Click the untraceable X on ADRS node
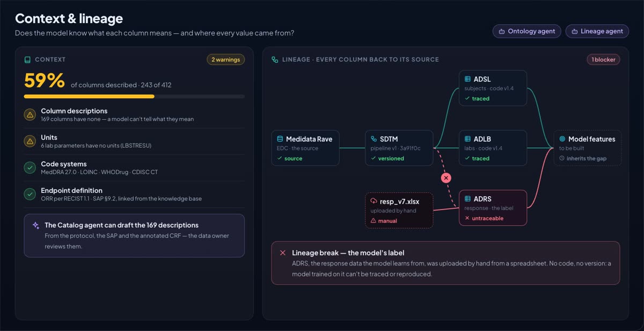The width and height of the screenshot is (644, 331). coord(467,218)
